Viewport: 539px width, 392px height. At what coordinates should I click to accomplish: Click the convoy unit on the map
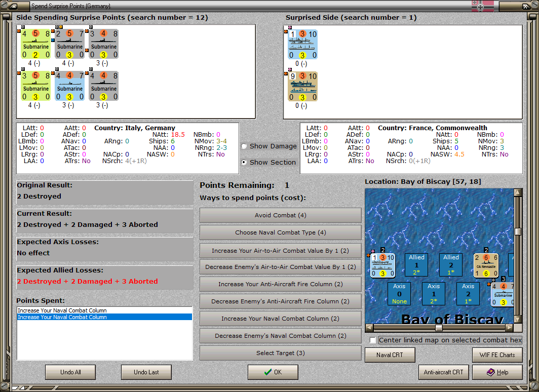(x=383, y=265)
